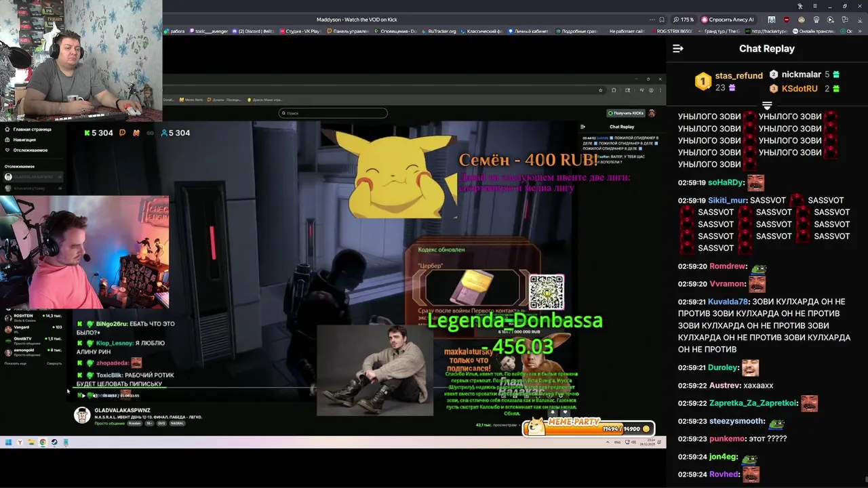Screen dimensions: 868x488
Task: Open 'Панель управления' bookmark
Action: (348, 31)
